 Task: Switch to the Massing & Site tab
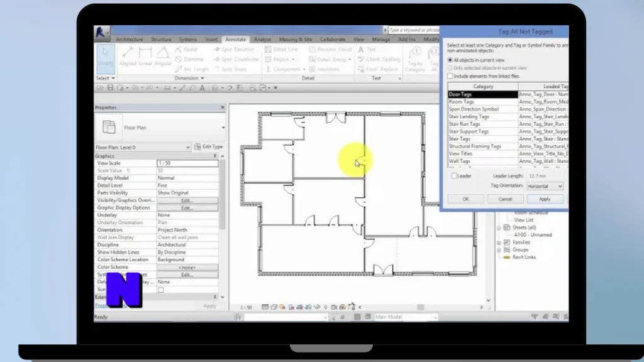296,40
